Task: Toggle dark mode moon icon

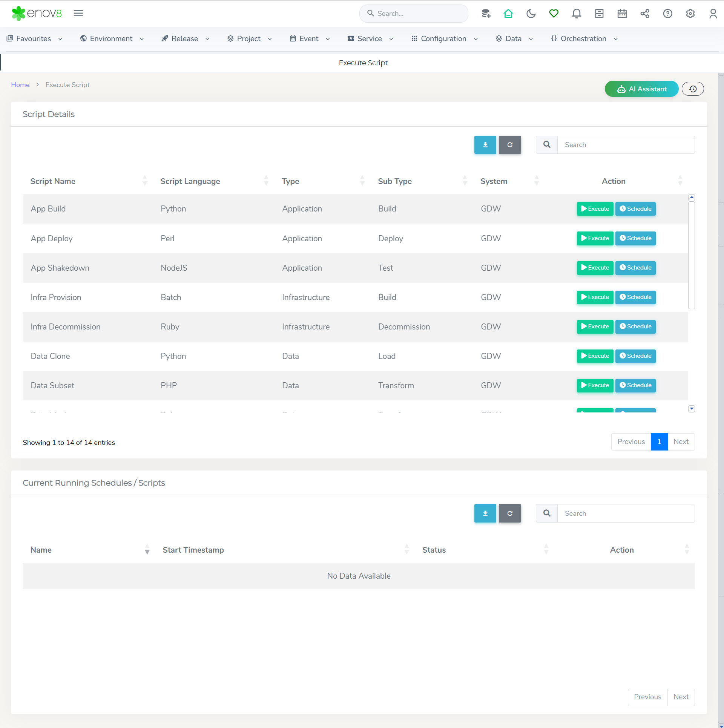Action: pyautogui.click(x=531, y=14)
